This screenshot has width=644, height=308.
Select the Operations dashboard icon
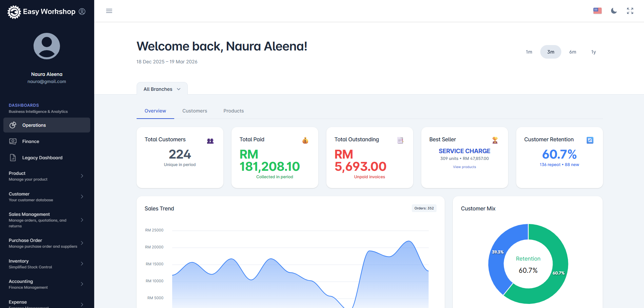pyautogui.click(x=13, y=125)
